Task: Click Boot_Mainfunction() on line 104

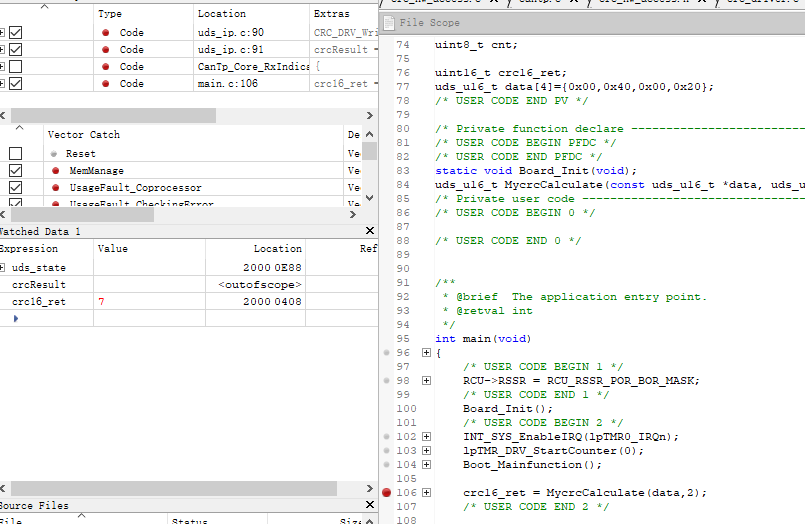Action: click(532, 464)
